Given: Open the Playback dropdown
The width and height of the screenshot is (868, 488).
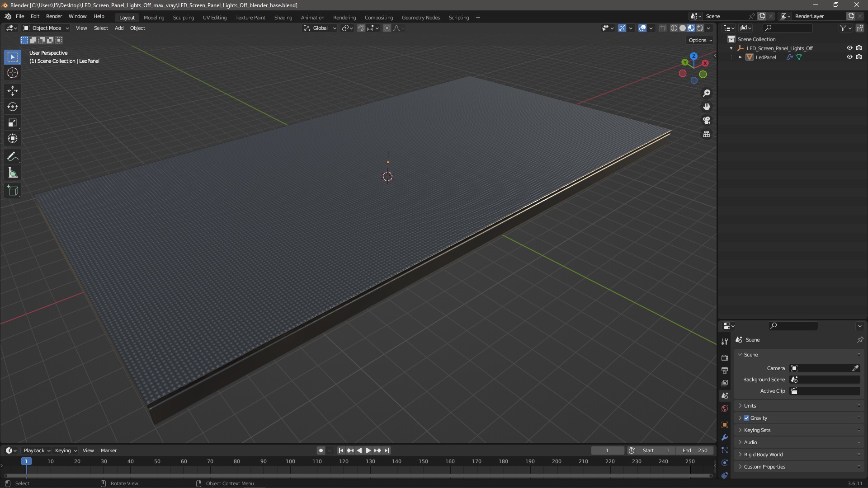Looking at the screenshot, I should click(x=37, y=450).
